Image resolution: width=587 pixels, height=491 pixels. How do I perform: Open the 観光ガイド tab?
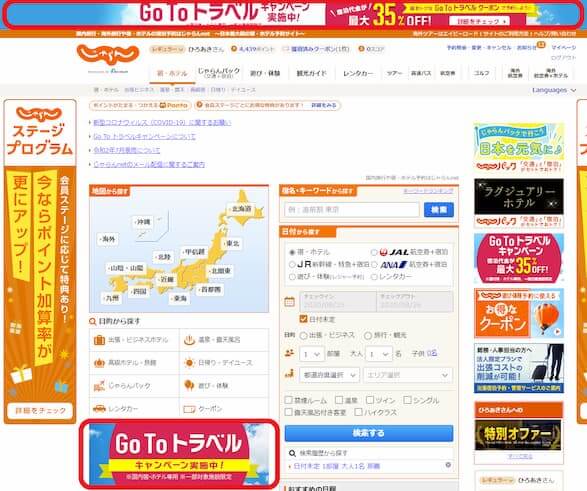(311, 73)
